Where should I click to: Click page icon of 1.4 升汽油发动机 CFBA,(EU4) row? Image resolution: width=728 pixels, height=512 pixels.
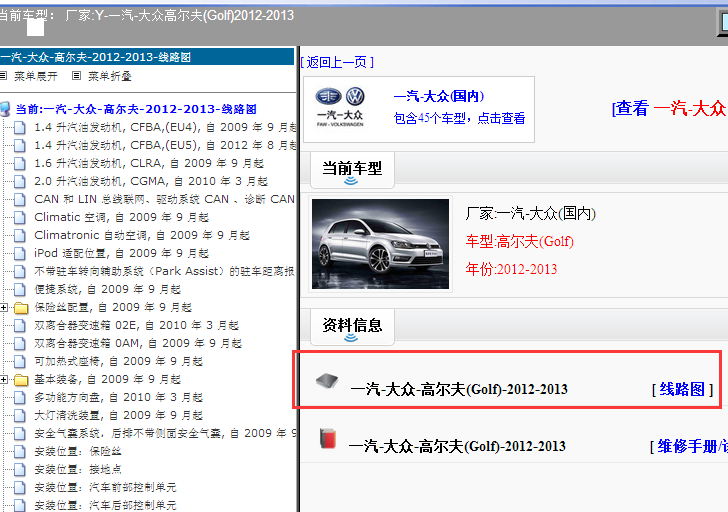click(20, 127)
